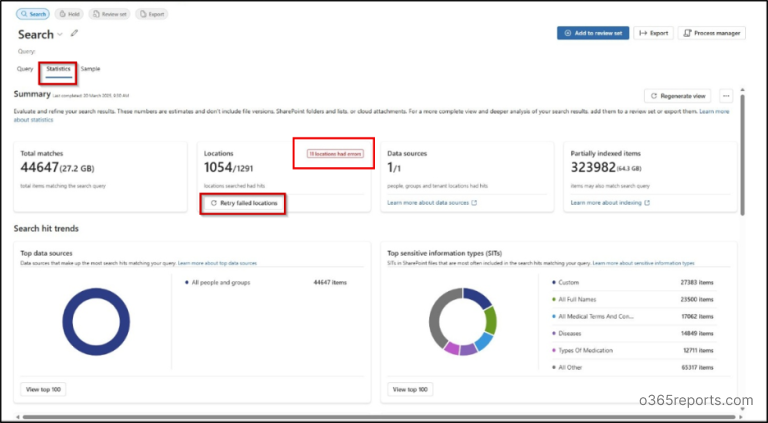Click the All people and groups legend dot
This screenshot has width=768, height=423.
tap(187, 283)
